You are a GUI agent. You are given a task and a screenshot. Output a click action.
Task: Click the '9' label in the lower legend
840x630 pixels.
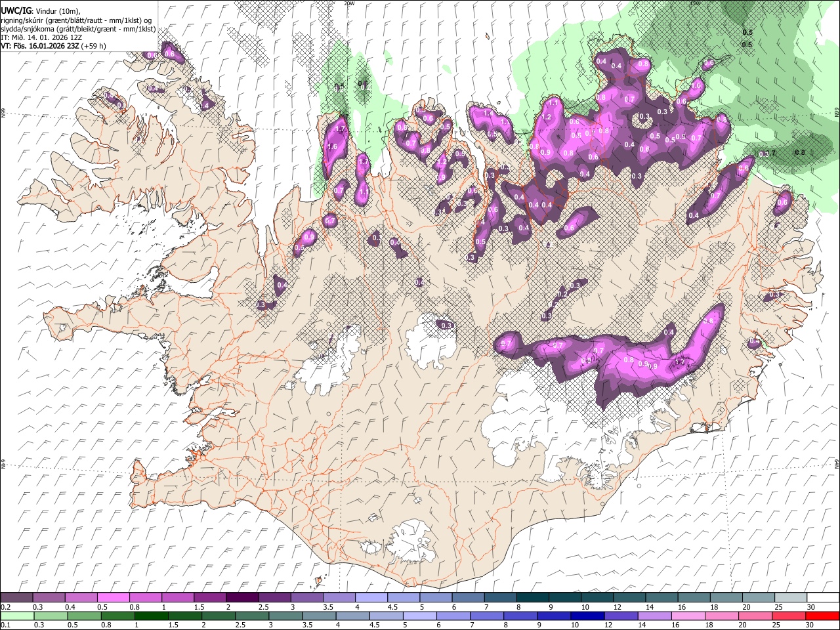point(539,625)
